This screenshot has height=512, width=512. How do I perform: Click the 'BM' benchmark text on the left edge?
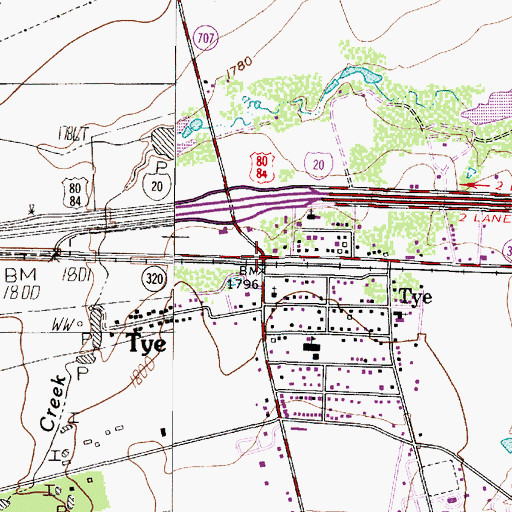click(21, 275)
